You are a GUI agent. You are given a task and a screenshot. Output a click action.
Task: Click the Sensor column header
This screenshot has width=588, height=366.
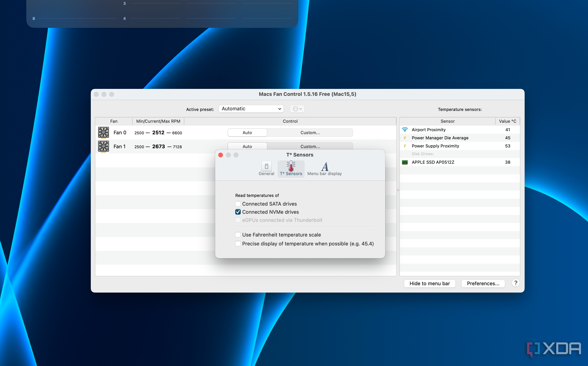point(447,121)
